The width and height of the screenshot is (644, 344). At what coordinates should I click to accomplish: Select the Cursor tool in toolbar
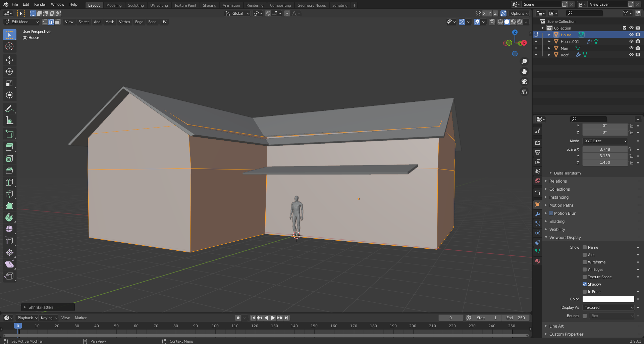pyautogui.click(x=9, y=46)
